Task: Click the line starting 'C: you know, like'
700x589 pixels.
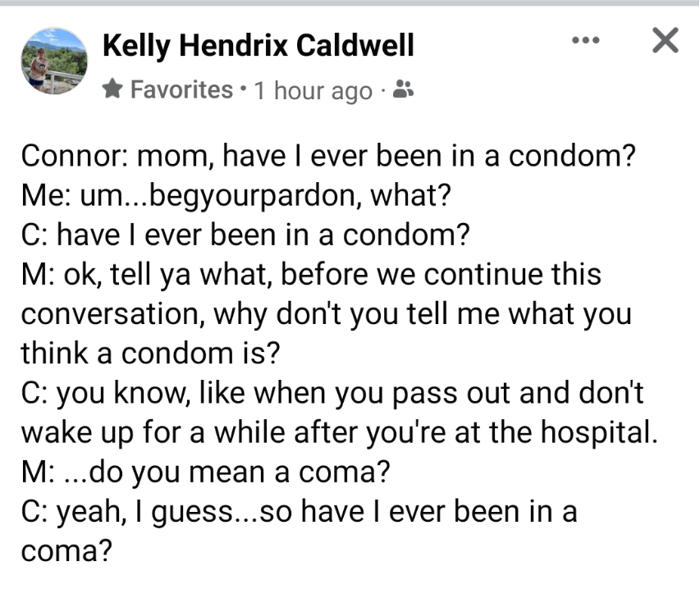Action: click(332, 393)
